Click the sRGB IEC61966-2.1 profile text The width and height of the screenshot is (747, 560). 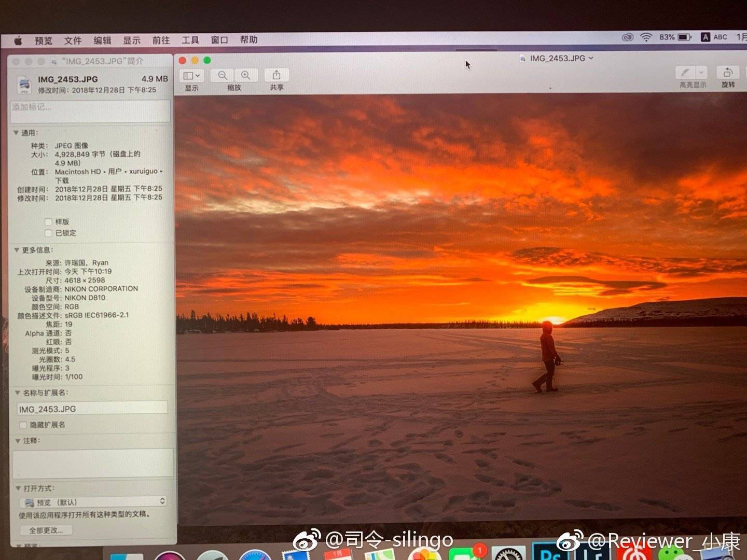click(x=96, y=315)
